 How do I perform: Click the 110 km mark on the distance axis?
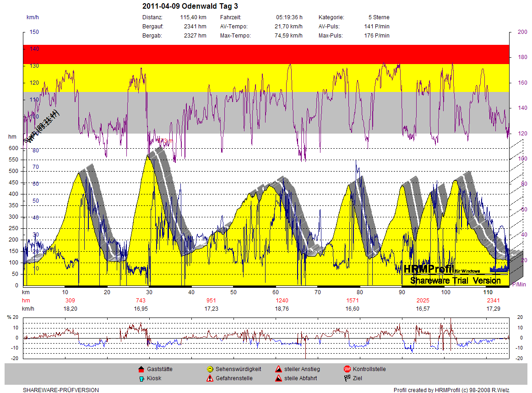click(488, 292)
